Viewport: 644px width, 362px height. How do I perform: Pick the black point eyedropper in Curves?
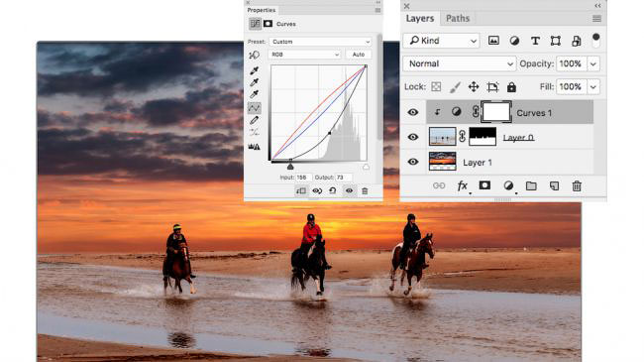[255, 70]
